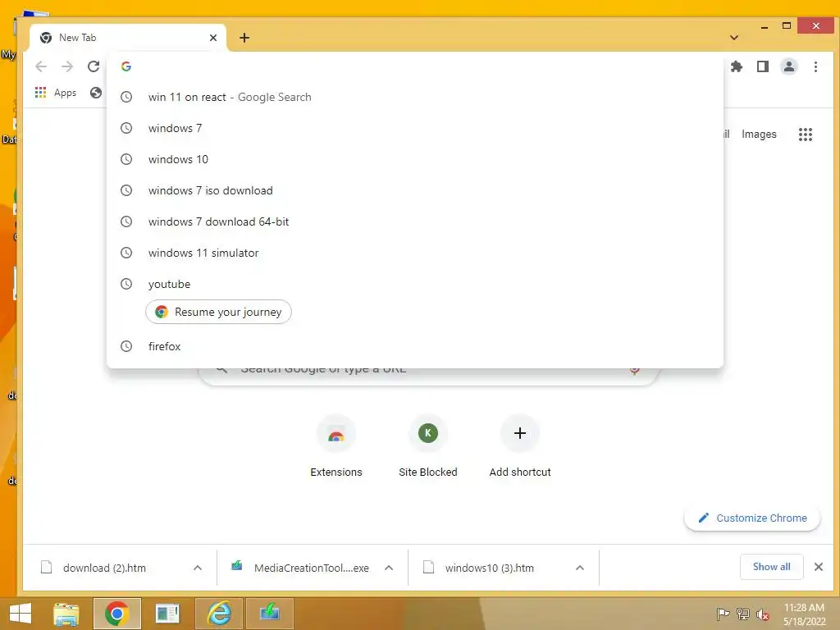Choose the 'firefox' suggestion
This screenshot has width=840, height=630.
pyautogui.click(x=415, y=346)
